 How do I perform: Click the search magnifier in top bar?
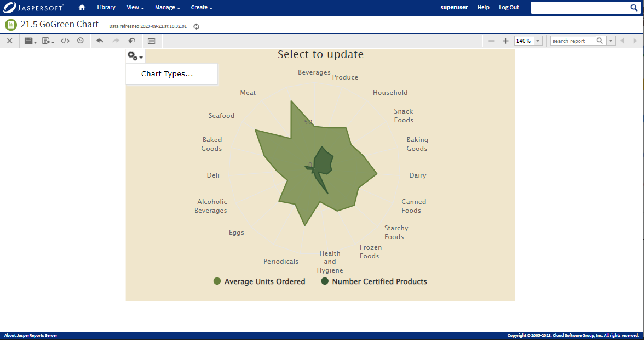click(634, 7)
